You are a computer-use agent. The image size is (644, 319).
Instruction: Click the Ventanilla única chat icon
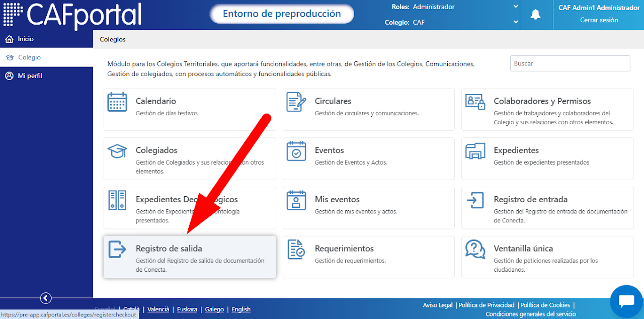475,249
